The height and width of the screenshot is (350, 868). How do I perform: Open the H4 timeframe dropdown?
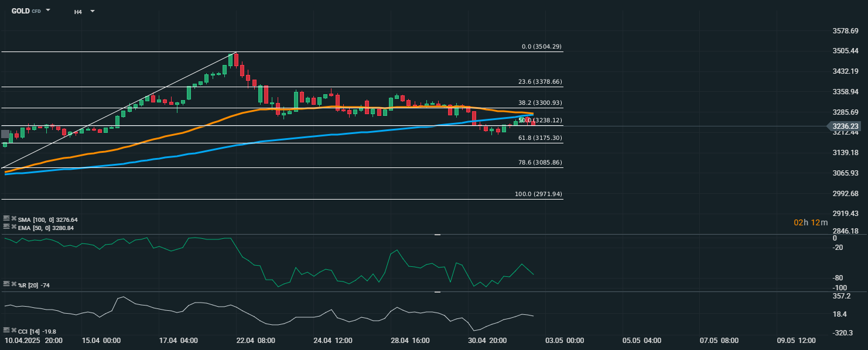coord(92,11)
